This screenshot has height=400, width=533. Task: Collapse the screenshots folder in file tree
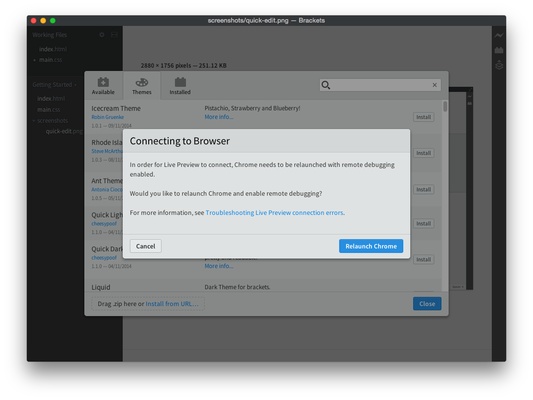[34, 121]
